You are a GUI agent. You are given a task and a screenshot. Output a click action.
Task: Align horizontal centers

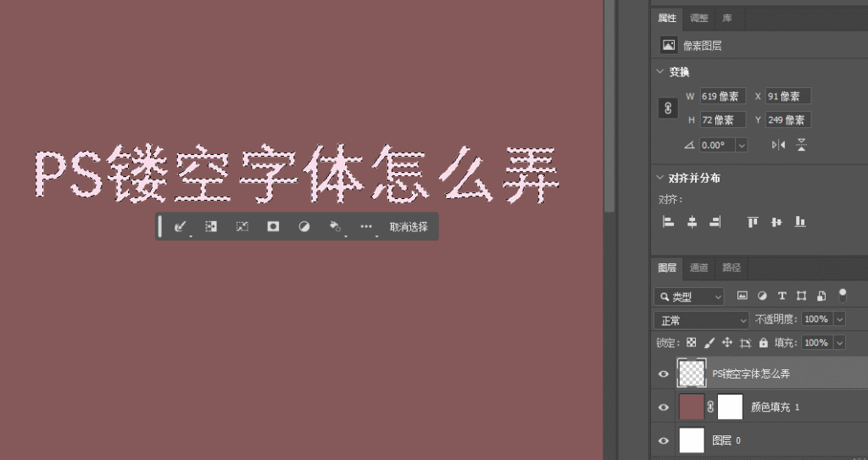click(x=692, y=222)
